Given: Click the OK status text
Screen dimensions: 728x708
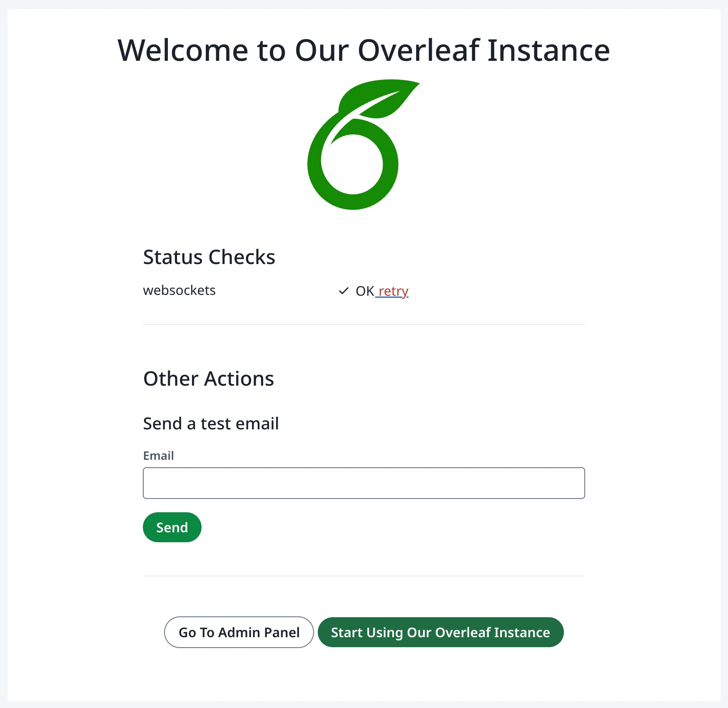Looking at the screenshot, I should pyautogui.click(x=365, y=291).
